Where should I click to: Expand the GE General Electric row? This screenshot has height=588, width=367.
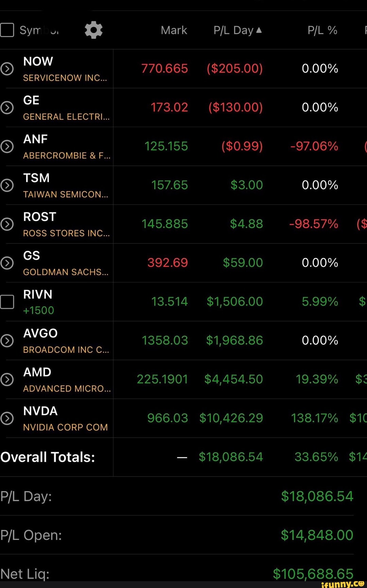pyautogui.click(x=7, y=108)
